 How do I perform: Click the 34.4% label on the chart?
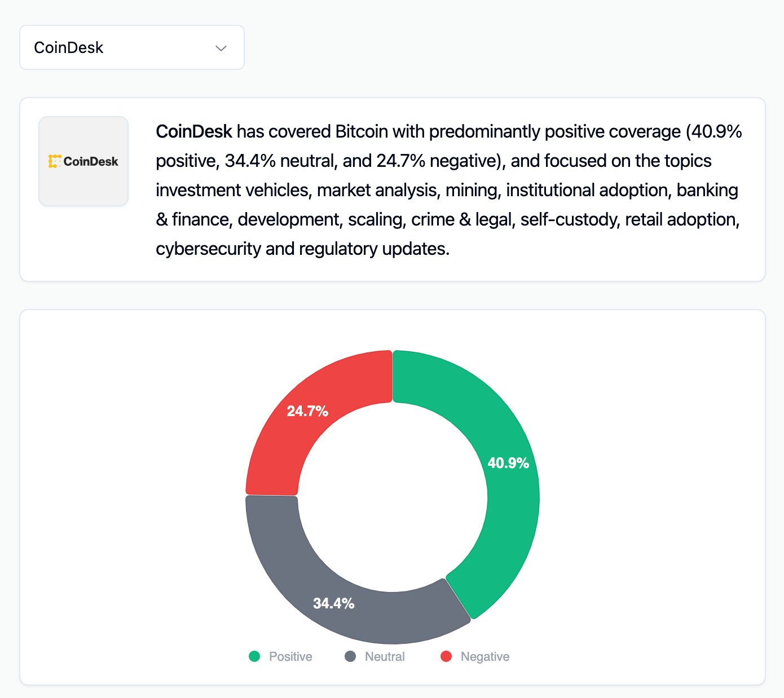334,603
